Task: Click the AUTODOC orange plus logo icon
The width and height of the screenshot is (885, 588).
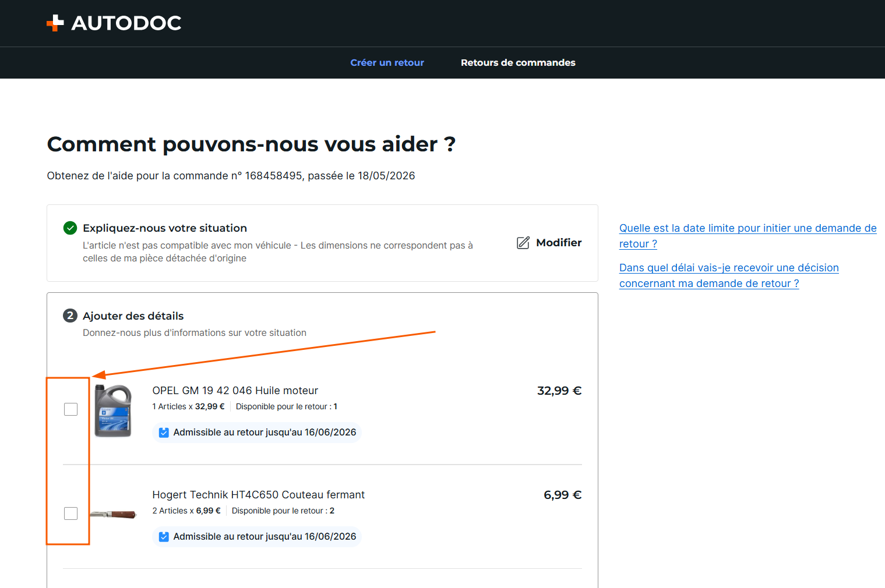Action: (55, 23)
